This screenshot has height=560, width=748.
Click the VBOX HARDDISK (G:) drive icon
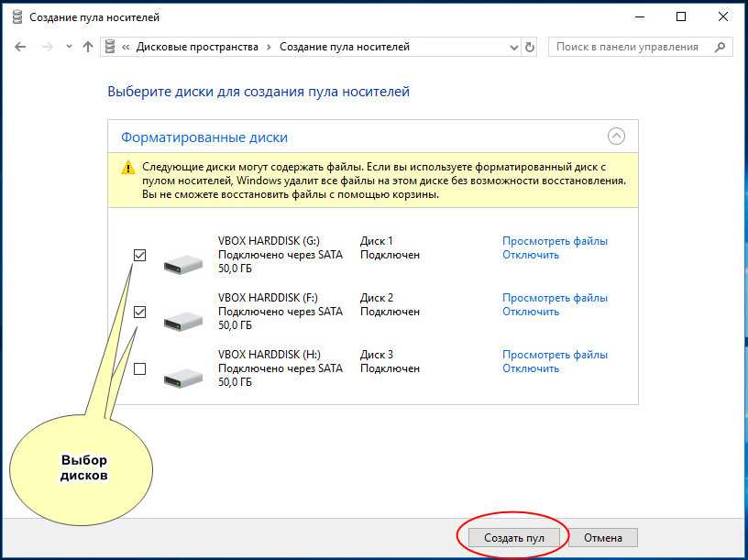(x=183, y=265)
